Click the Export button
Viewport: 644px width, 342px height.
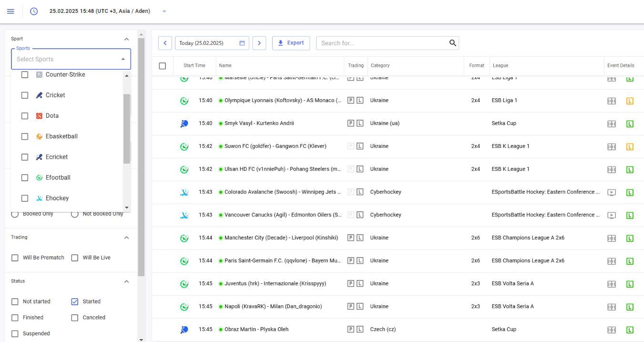(x=291, y=43)
